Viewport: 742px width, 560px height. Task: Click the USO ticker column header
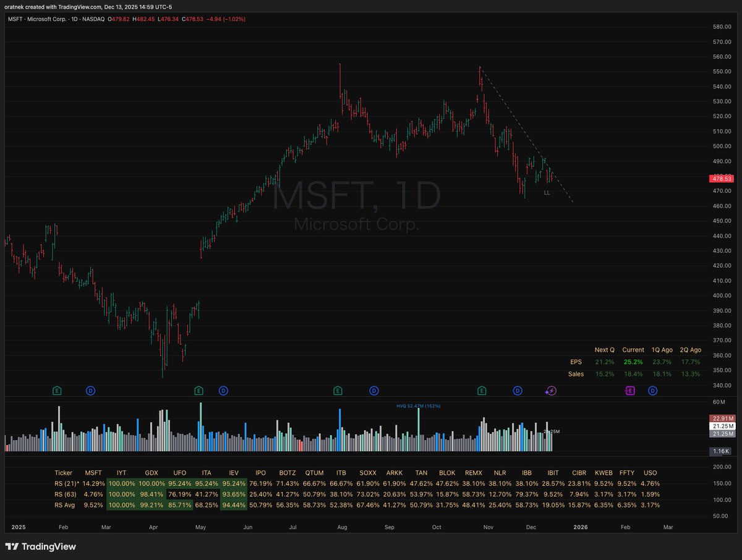coord(650,473)
